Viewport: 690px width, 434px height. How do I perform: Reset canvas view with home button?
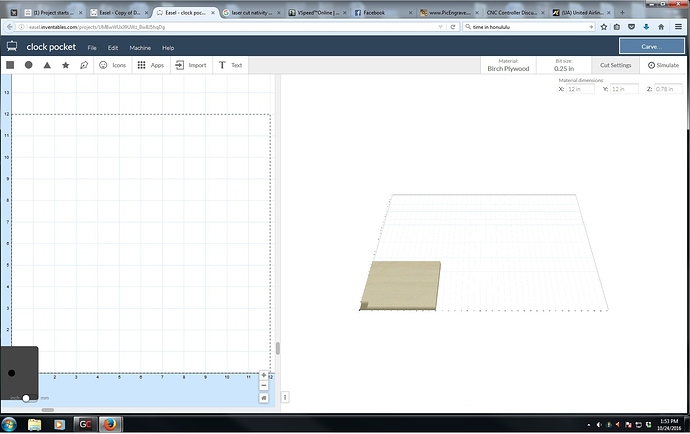pos(264,397)
